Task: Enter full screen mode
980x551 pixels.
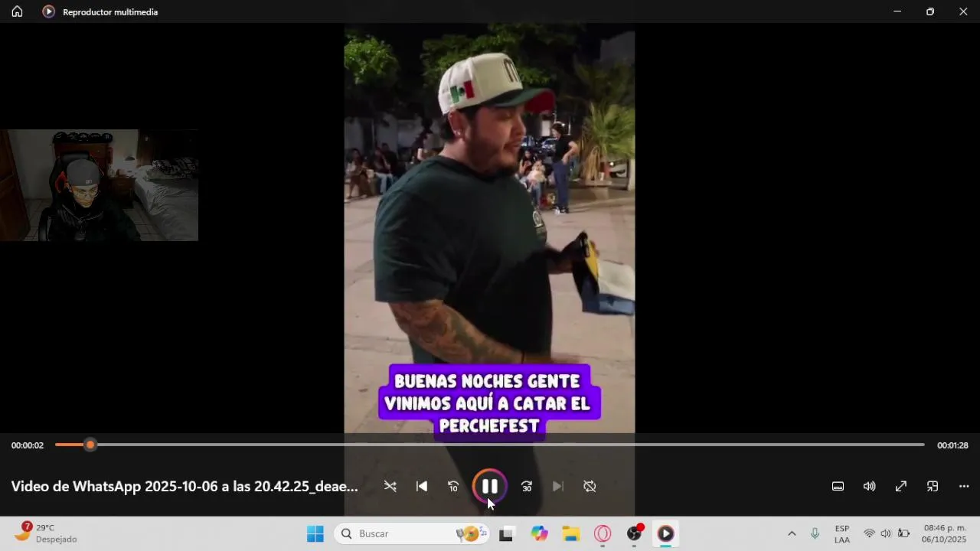Action: coord(901,486)
